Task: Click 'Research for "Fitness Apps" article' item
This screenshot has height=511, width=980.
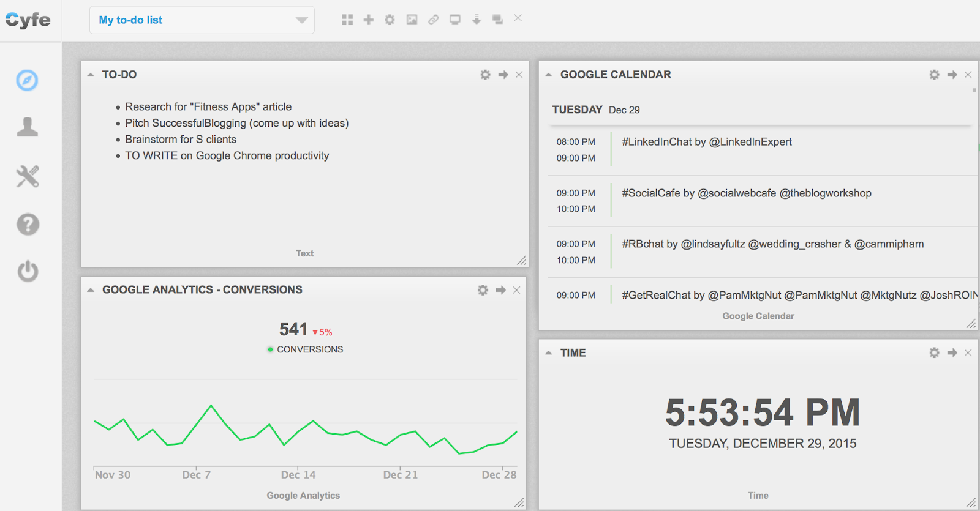Action: point(208,106)
